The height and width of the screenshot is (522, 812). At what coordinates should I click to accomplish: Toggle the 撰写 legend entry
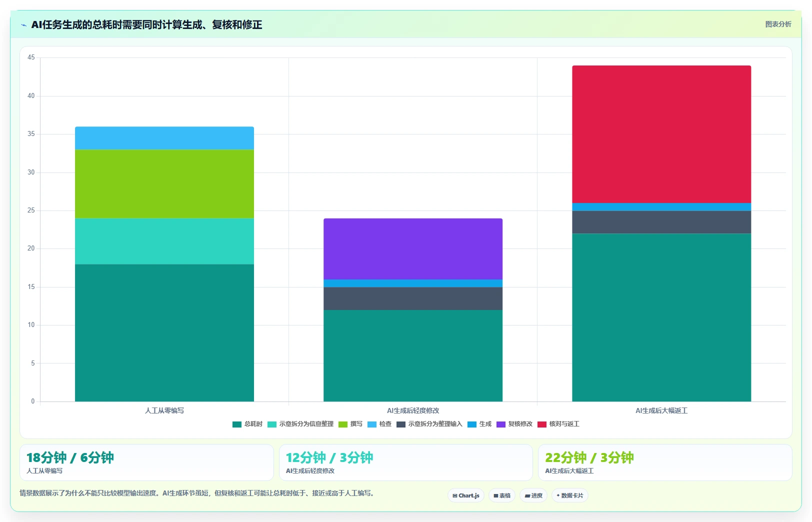pos(350,424)
